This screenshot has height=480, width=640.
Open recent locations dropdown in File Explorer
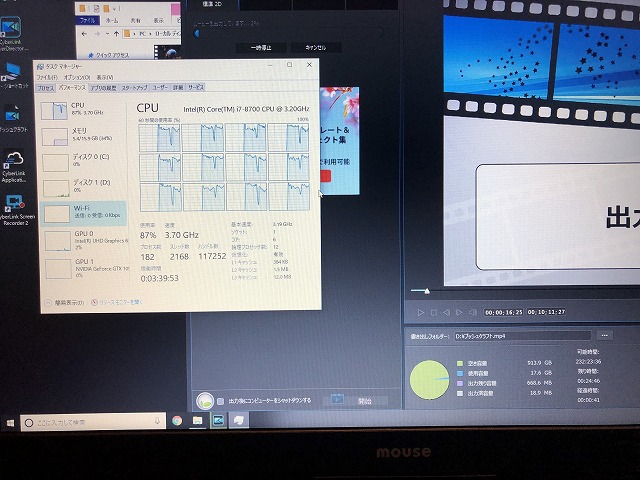(107, 34)
